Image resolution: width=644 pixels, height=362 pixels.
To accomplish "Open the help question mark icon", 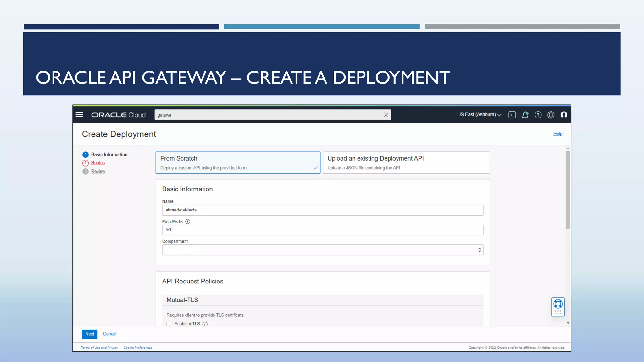I will (538, 115).
